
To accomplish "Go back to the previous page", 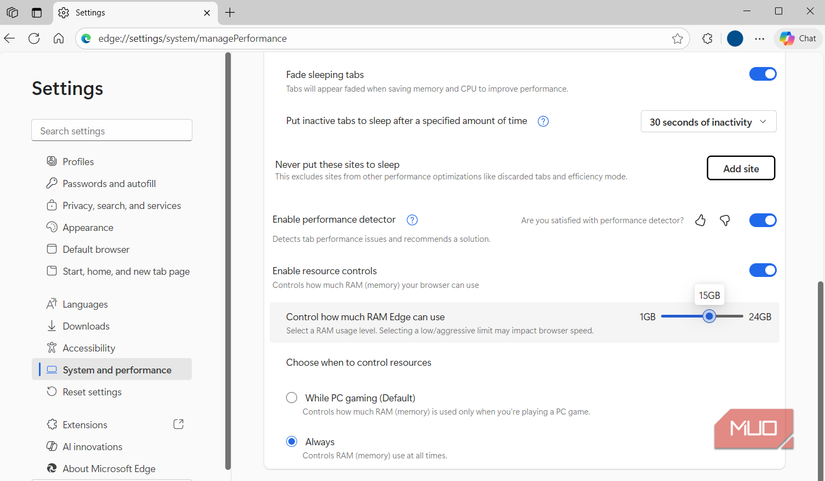I will click(9, 38).
